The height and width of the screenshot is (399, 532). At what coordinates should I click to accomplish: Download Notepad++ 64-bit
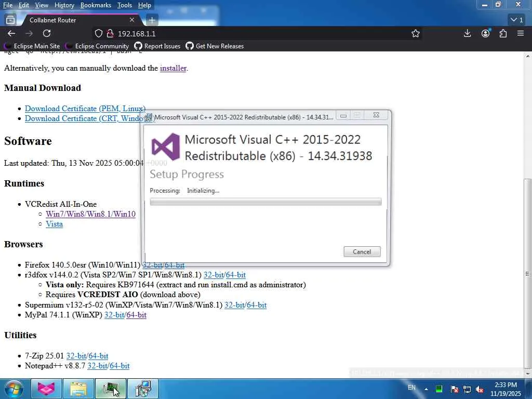(120, 366)
